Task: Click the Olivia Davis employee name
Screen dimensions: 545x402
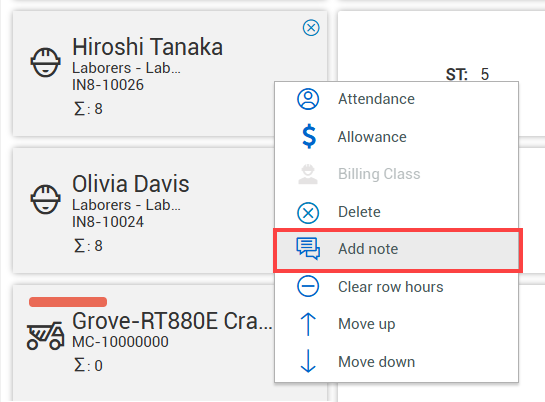Action: [131, 184]
